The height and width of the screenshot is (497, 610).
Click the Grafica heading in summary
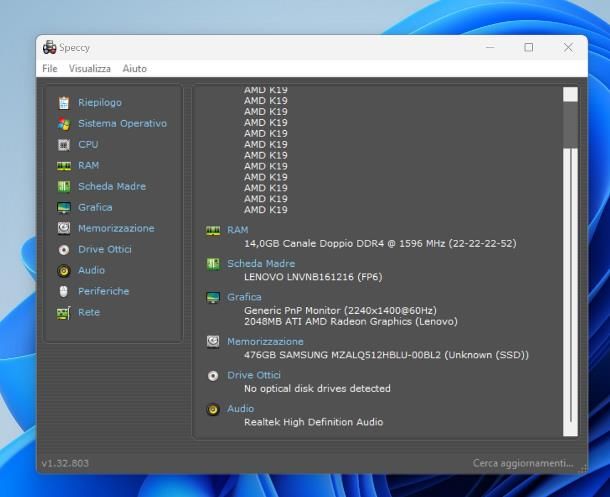(x=244, y=298)
